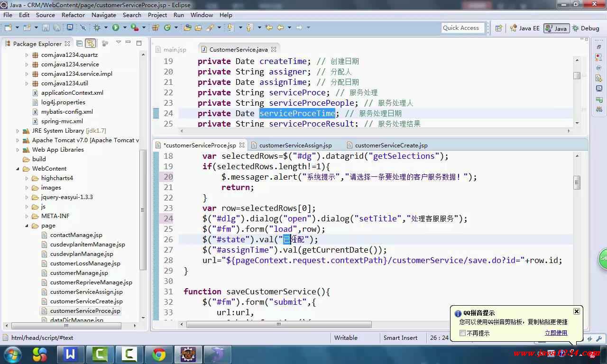The width and height of the screenshot is (607, 364).
Task: Click the New file toolbar icon
Action: click(x=8, y=28)
